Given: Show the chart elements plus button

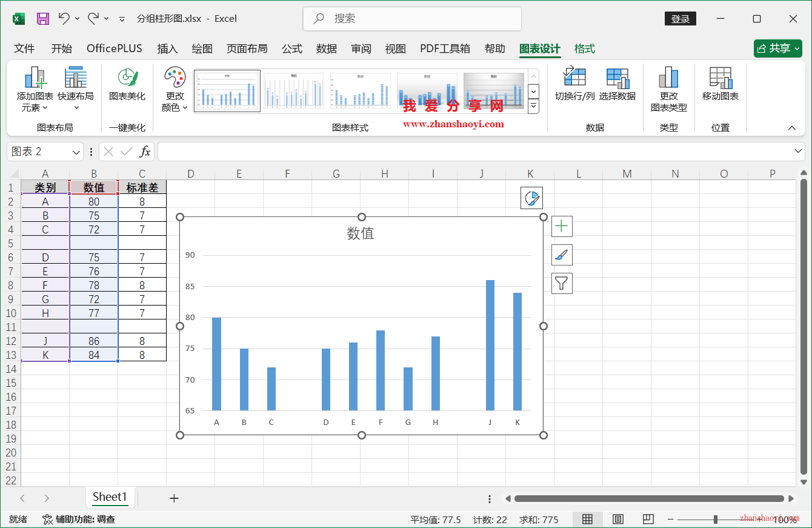Looking at the screenshot, I should point(562,226).
